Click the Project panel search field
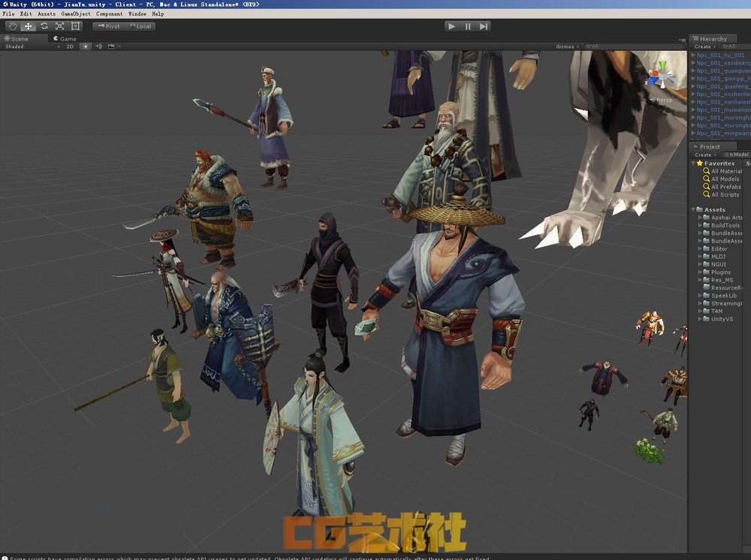Screen dimensions: 751x560 coord(737,155)
